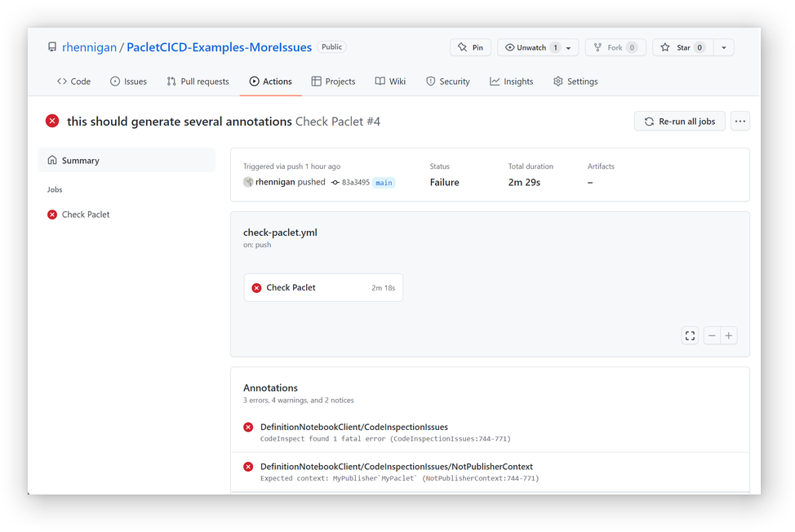Viewport: 795px width, 532px height.
Task: Select Check Paclet job in sidebar
Action: (85, 215)
